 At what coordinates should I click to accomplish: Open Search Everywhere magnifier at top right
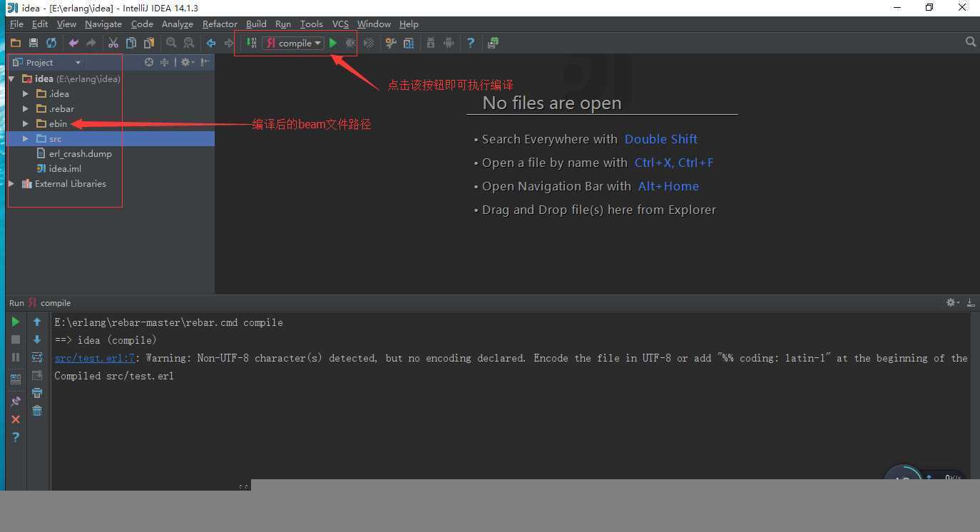point(971,42)
